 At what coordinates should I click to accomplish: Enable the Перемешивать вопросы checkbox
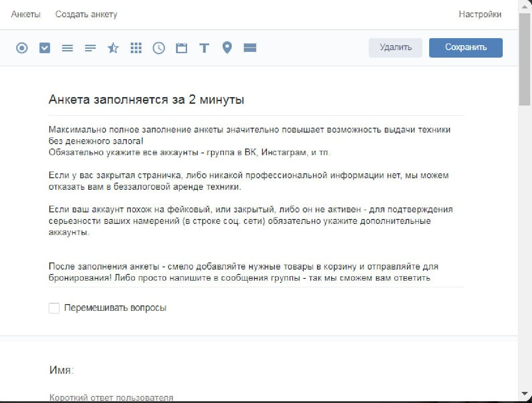(54, 308)
